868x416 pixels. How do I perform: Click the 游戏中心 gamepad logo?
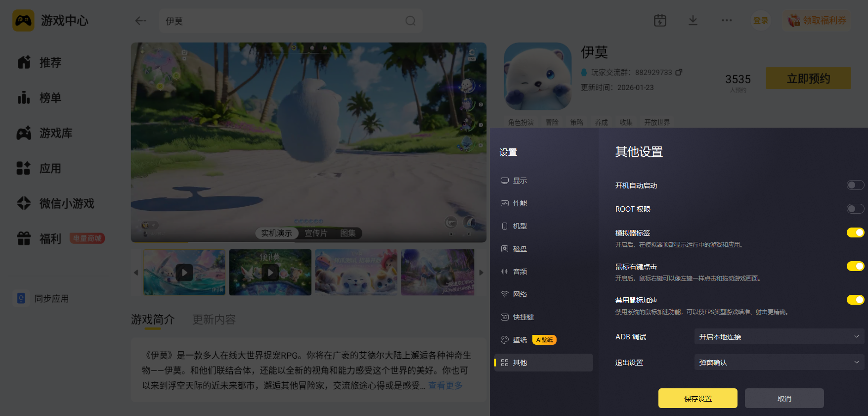pos(23,21)
